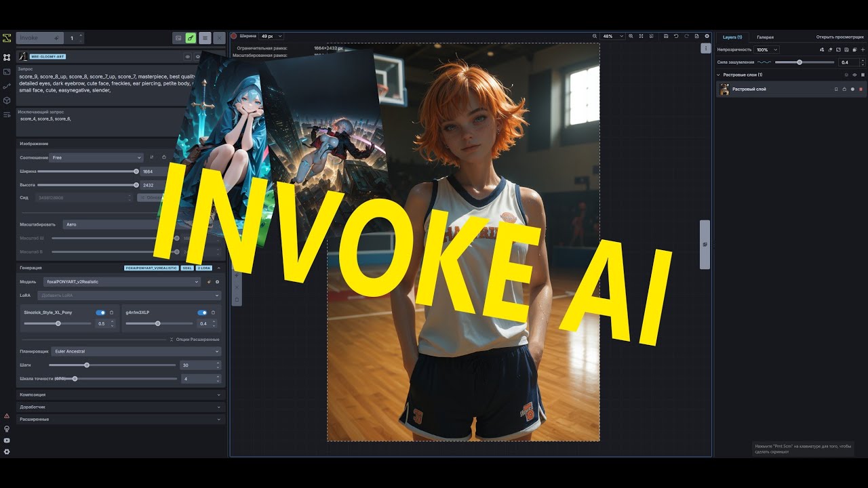Open the Масштабировать Авто dropdown
Image resolution: width=868 pixels, height=488 pixels.
[x=122, y=224]
